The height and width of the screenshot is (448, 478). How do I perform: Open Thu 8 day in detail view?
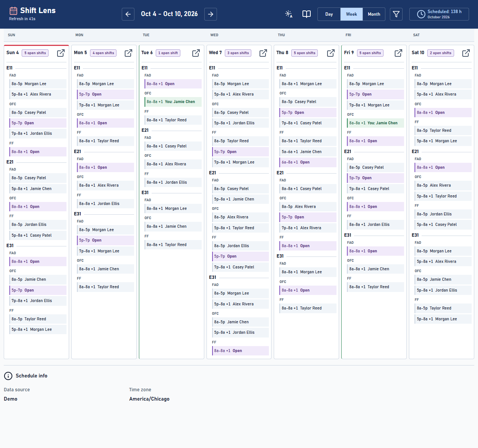pyautogui.click(x=331, y=53)
